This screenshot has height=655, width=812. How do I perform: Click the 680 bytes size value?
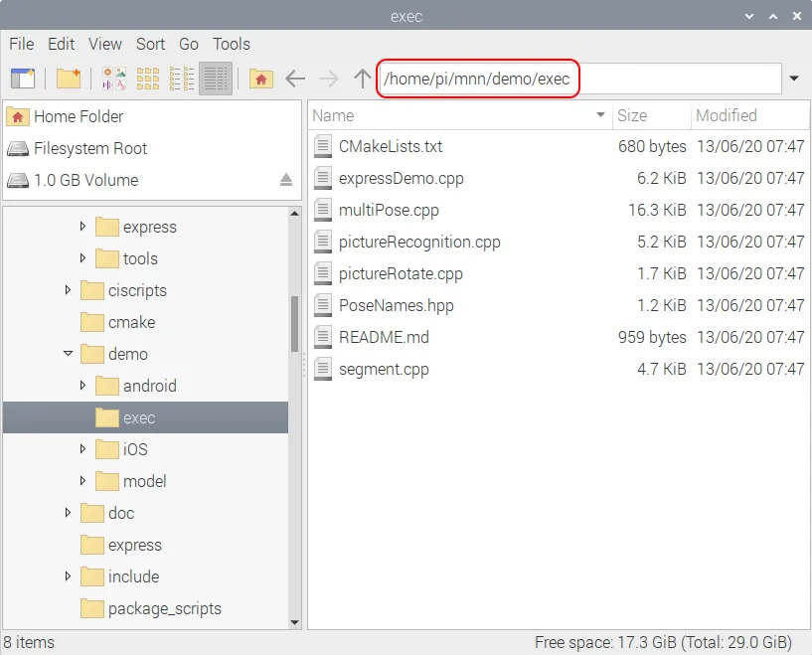[652, 146]
